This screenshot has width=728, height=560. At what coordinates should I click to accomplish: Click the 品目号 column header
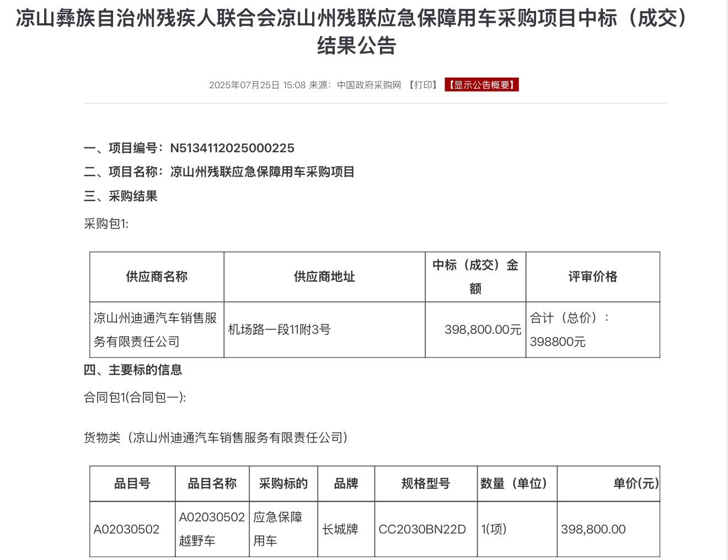pos(132,484)
